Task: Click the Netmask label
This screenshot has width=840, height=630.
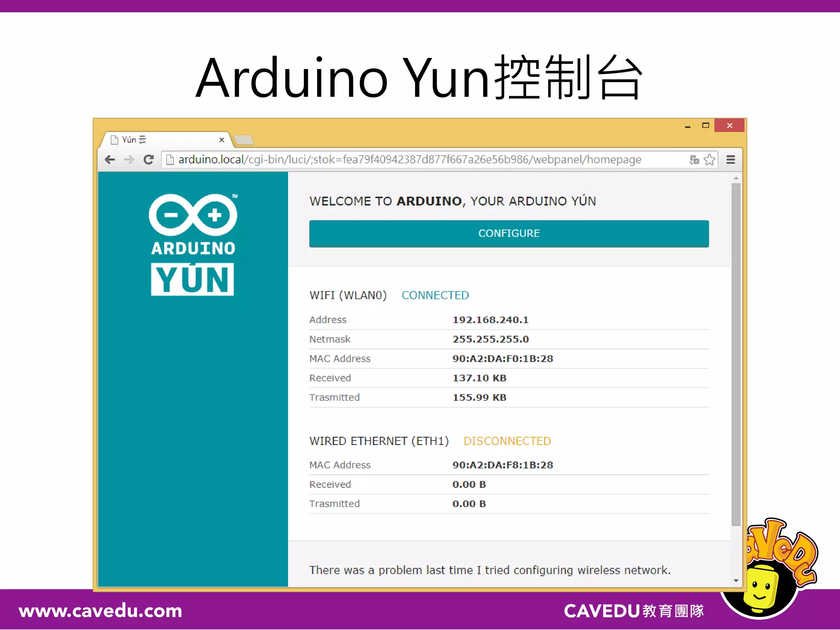Action: coord(330,339)
